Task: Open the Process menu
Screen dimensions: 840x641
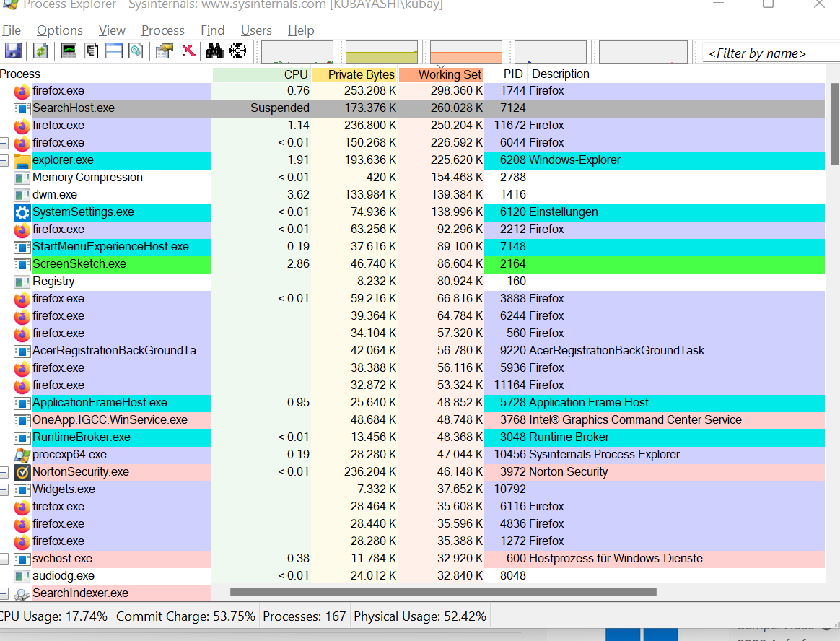Action: point(163,30)
